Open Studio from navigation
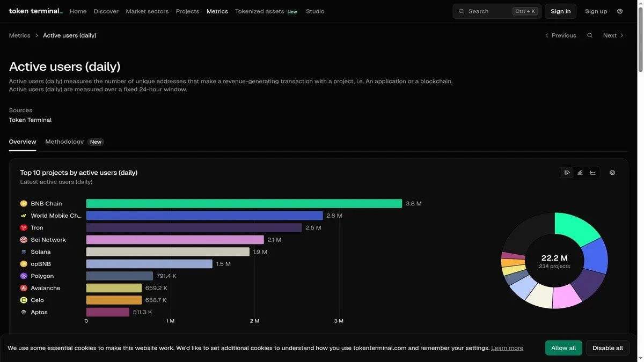This screenshot has width=644, height=362. (315, 11)
